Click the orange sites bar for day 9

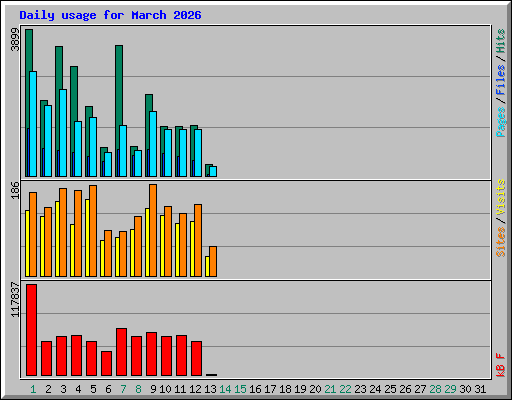pyautogui.click(x=153, y=230)
